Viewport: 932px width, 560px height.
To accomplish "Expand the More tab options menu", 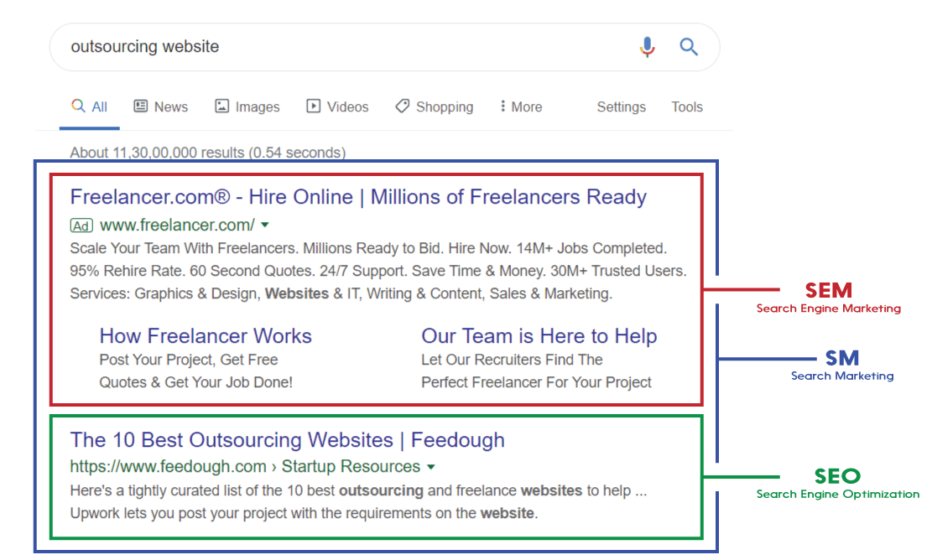I will (520, 106).
